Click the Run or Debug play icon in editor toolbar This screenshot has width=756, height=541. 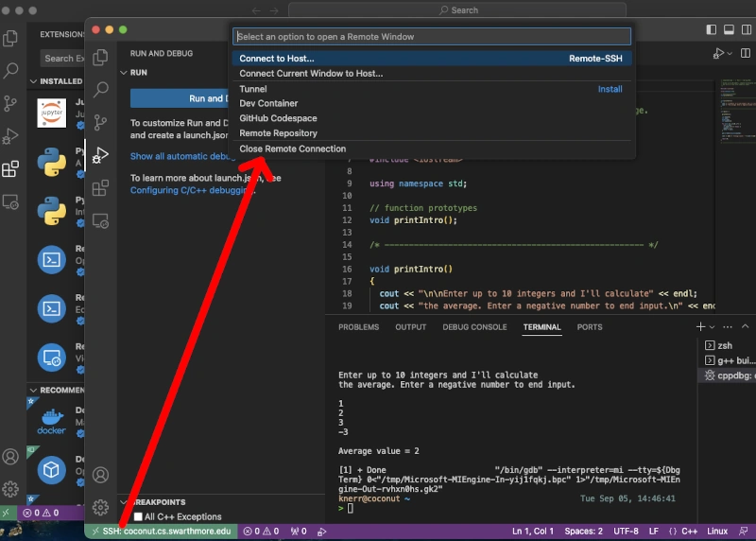pyautogui.click(x=718, y=53)
